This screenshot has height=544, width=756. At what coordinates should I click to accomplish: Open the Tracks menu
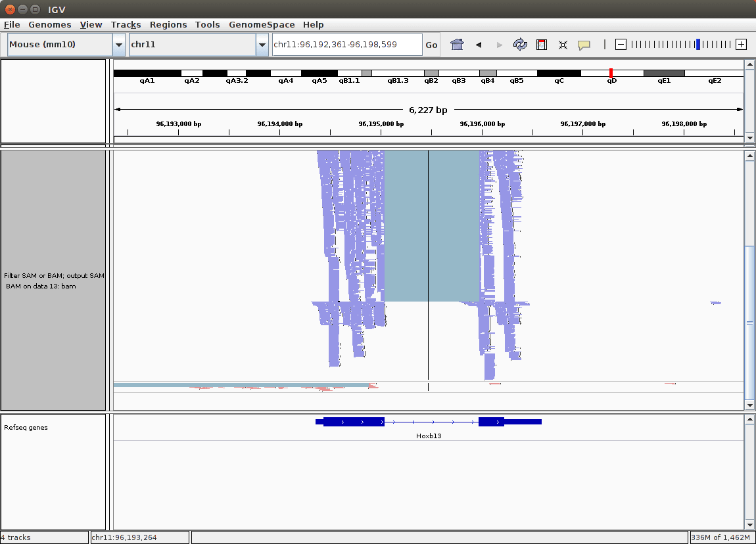(126, 24)
